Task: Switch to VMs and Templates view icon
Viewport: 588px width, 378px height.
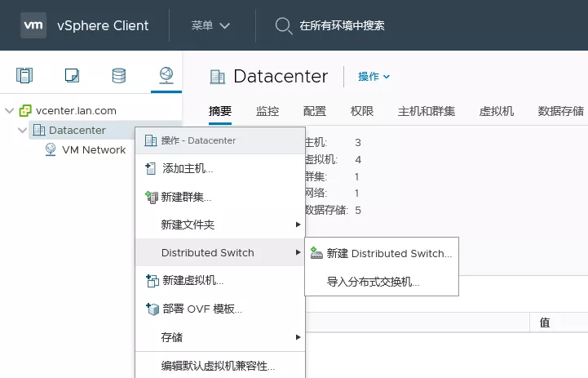Action: [x=72, y=76]
